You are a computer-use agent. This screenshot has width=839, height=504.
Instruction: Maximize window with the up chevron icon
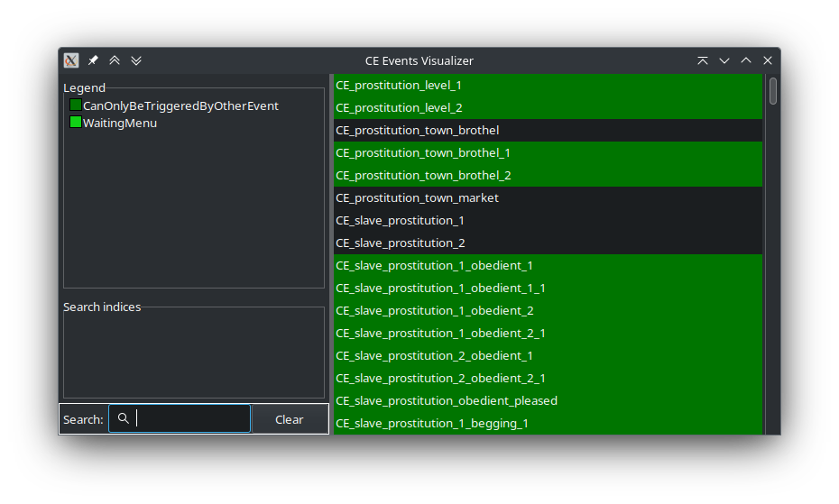746,60
